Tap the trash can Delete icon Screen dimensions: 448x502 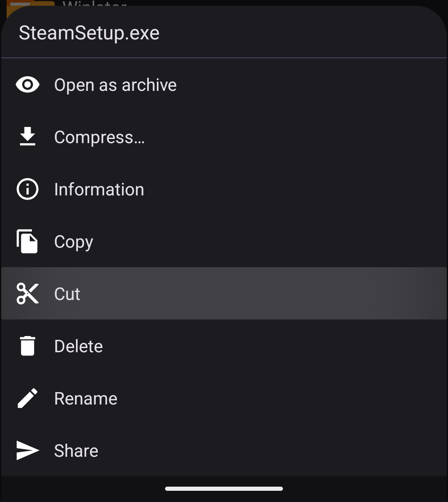click(x=27, y=346)
